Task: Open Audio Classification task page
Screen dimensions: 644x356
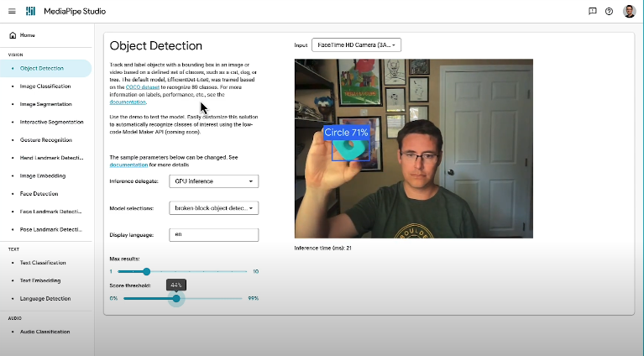Action: (x=46, y=332)
